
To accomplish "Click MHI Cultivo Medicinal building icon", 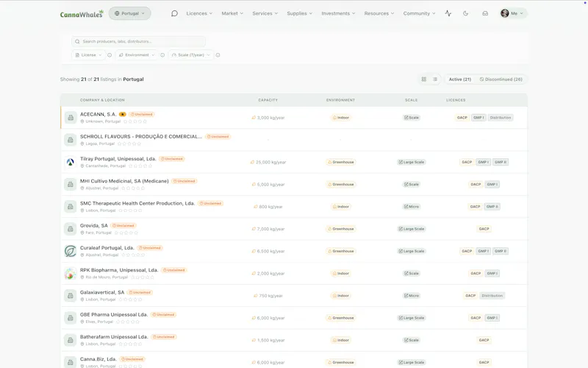I will click(70, 185).
